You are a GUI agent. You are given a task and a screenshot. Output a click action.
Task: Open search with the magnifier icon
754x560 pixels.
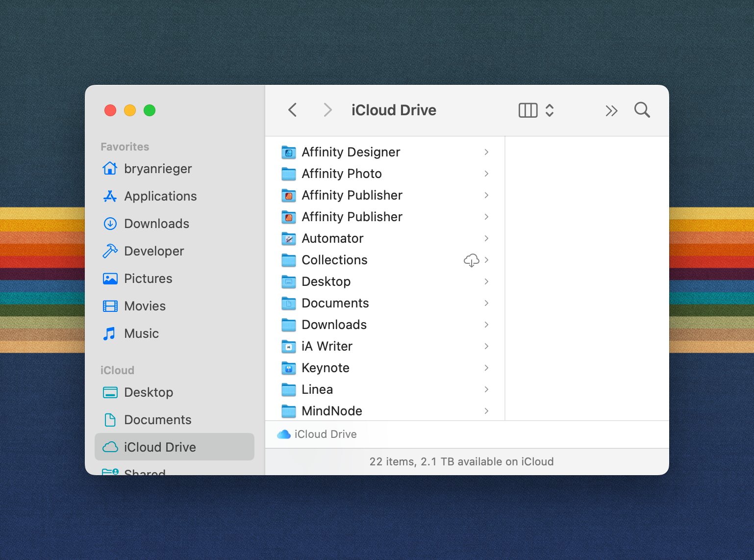pyautogui.click(x=642, y=110)
